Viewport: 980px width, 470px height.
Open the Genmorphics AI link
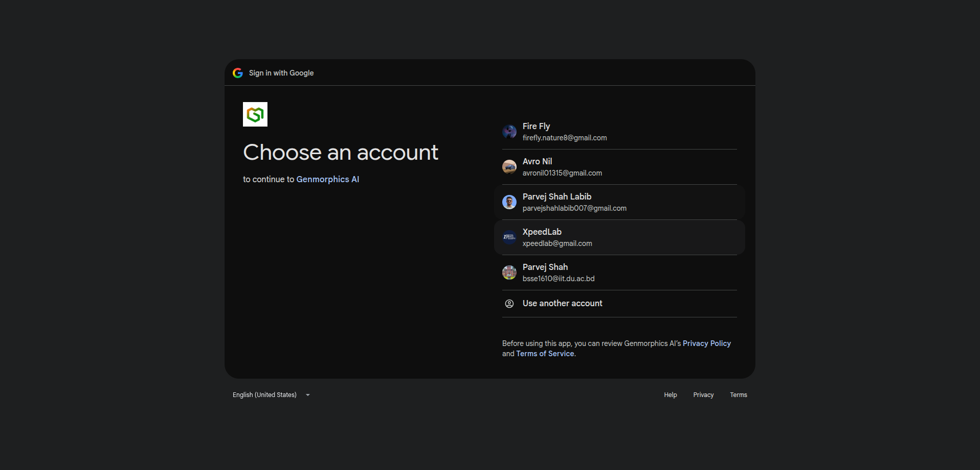[x=328, y=179]
